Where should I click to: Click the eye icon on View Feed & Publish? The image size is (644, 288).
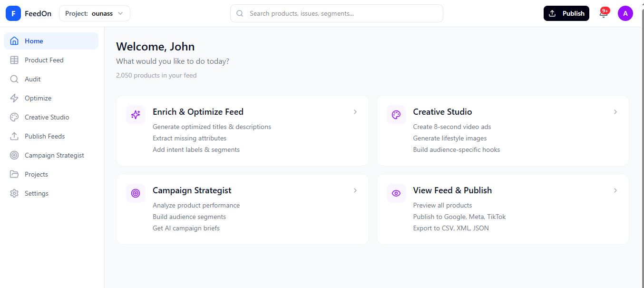point(396,193)
